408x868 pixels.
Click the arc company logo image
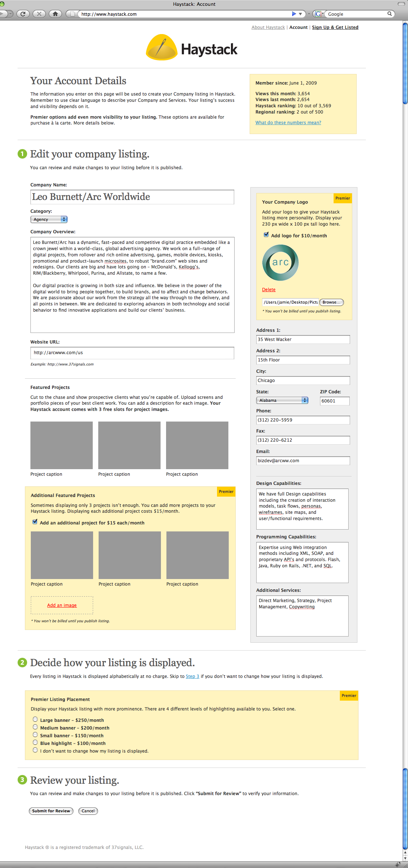point(280,263)
